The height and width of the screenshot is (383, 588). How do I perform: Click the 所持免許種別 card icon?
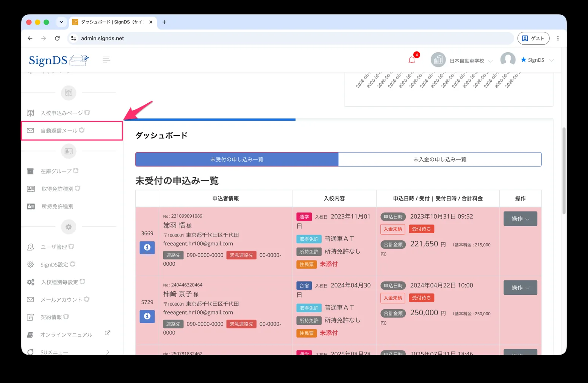click(x=31, y=206)
